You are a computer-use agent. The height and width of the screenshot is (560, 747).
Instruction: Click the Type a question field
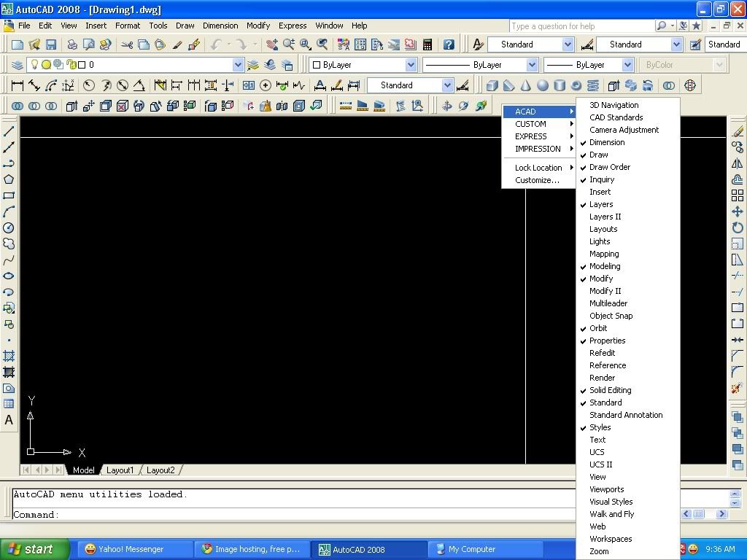[x=581, y=26]
